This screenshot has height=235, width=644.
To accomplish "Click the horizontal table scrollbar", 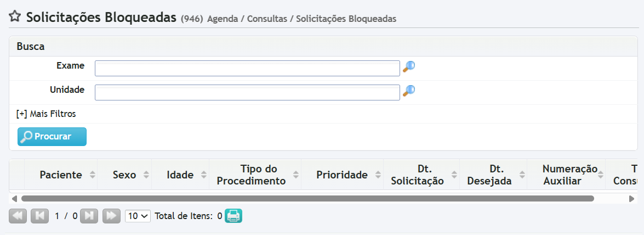I will click(x=307, y=198).
